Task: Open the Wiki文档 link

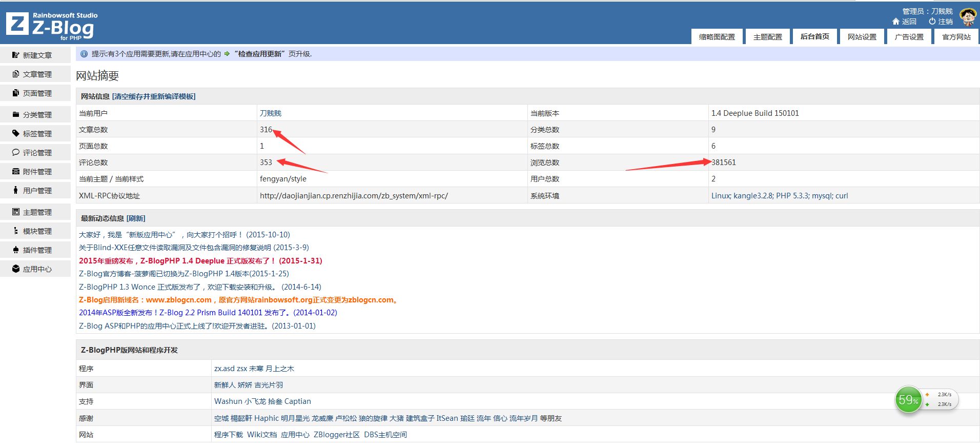Action: tap(261, 435)
